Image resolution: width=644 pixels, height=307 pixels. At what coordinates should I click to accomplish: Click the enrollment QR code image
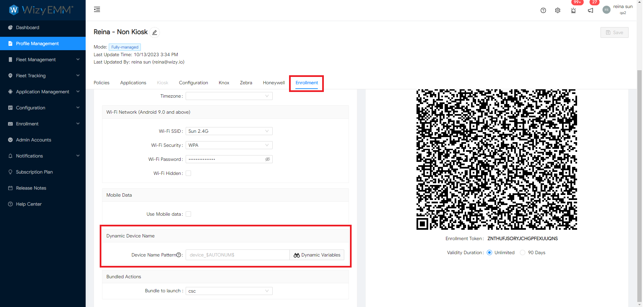point(496,160)
